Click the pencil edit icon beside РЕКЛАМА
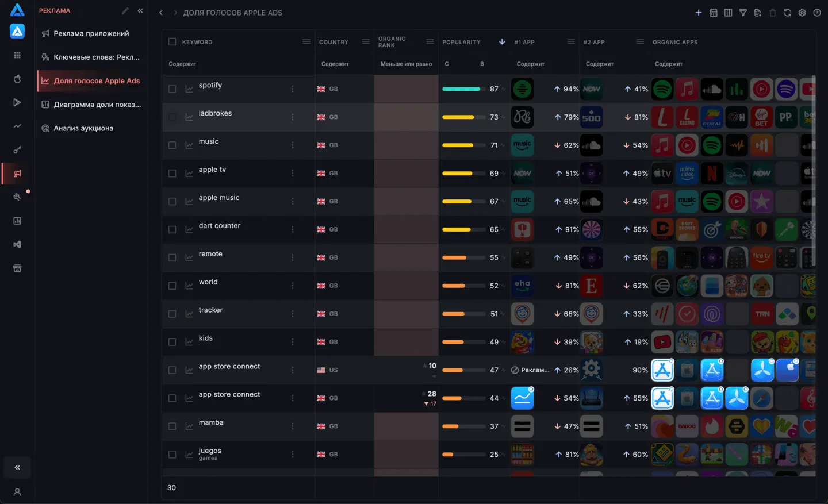 click(x=125, y=11)
